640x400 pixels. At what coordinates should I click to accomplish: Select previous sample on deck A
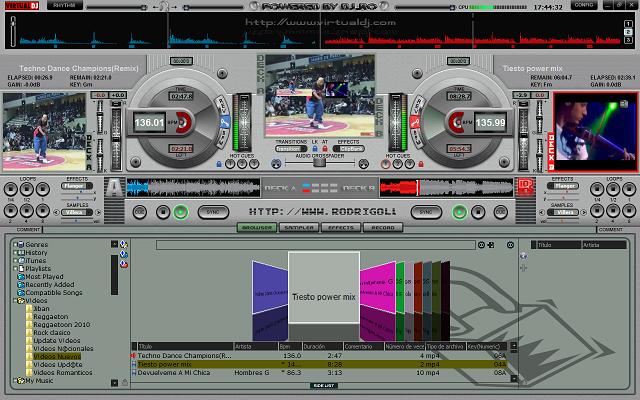tap(56, 213)
